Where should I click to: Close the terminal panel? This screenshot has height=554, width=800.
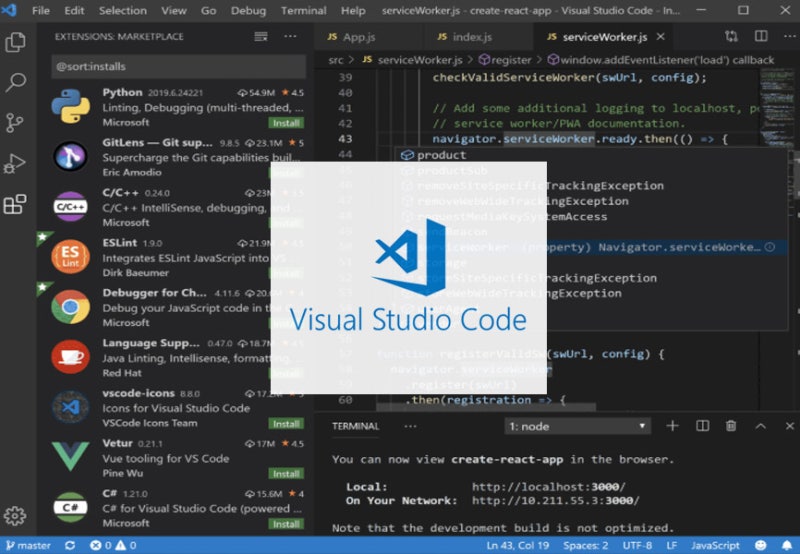(790, 426)
